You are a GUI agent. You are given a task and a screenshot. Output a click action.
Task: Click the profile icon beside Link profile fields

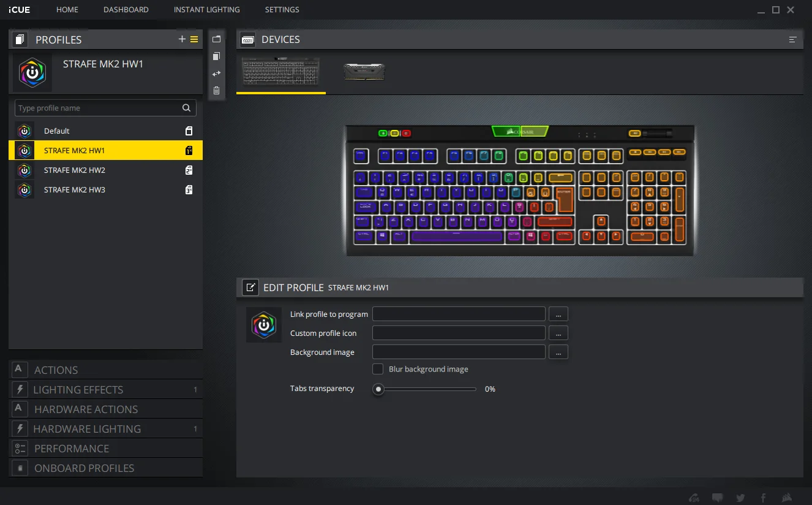tap(264, 325)
